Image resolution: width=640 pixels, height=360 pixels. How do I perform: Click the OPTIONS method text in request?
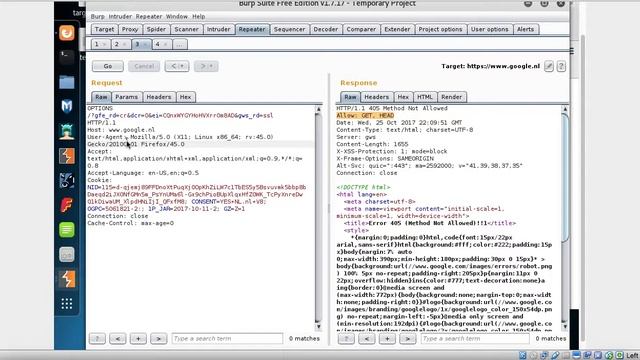click(100, 109)
